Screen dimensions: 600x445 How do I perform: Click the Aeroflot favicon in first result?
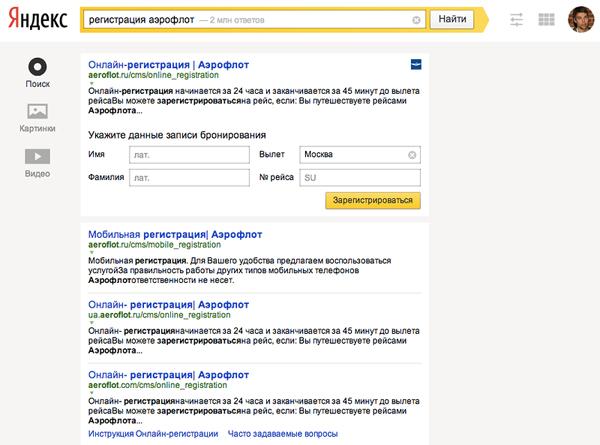(415, 64)
